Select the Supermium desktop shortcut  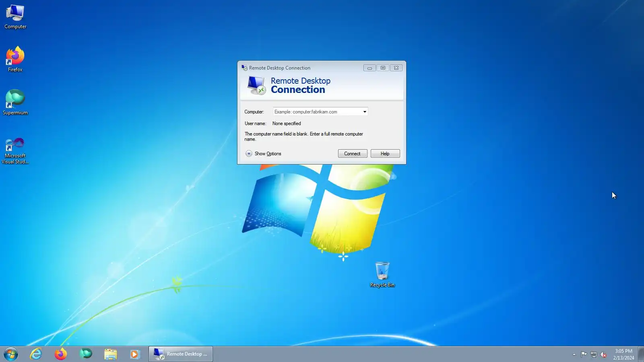pyautogui.click(x=15, y=102)
